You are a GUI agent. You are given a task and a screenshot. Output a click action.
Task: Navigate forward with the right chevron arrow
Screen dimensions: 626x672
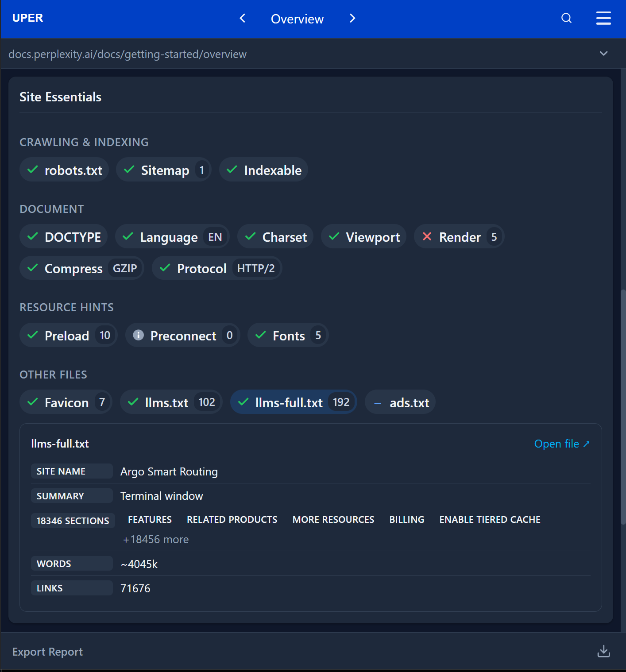tap(352, 18)
